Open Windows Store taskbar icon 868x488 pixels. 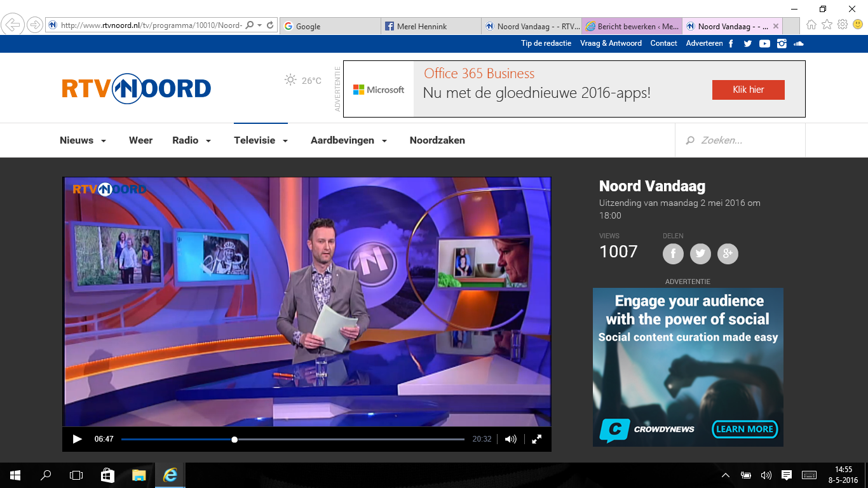tap(107, 475)
